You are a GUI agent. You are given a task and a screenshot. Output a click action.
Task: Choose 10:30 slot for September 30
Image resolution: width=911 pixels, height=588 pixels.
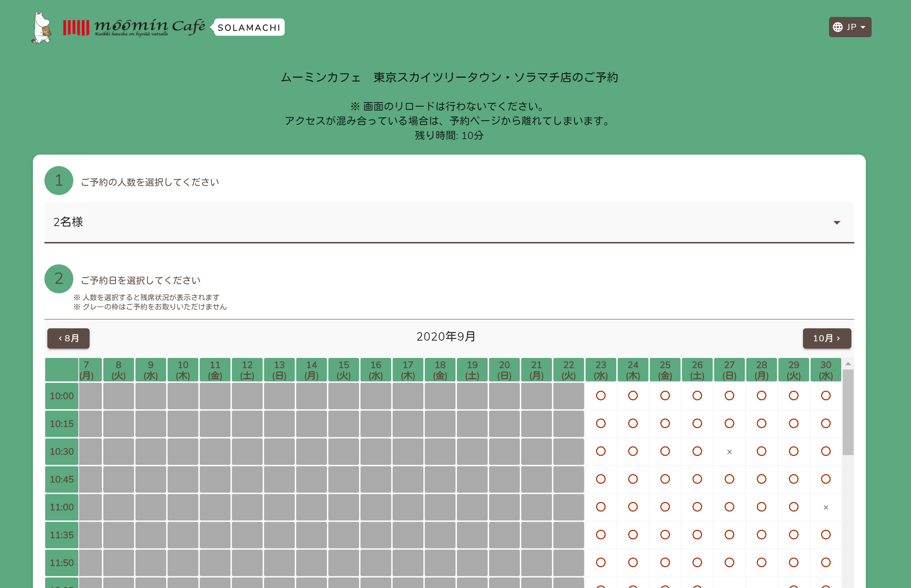(826, 451)
